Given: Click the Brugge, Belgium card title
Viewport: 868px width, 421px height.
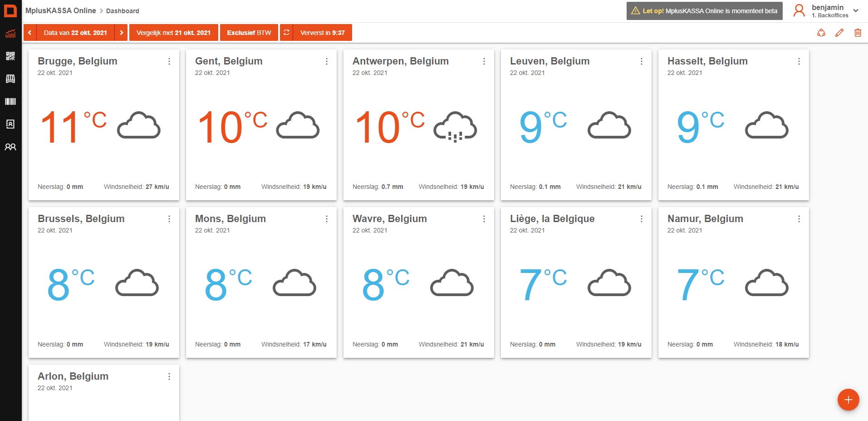Looking at the screenshot, I should click(78, 61).
